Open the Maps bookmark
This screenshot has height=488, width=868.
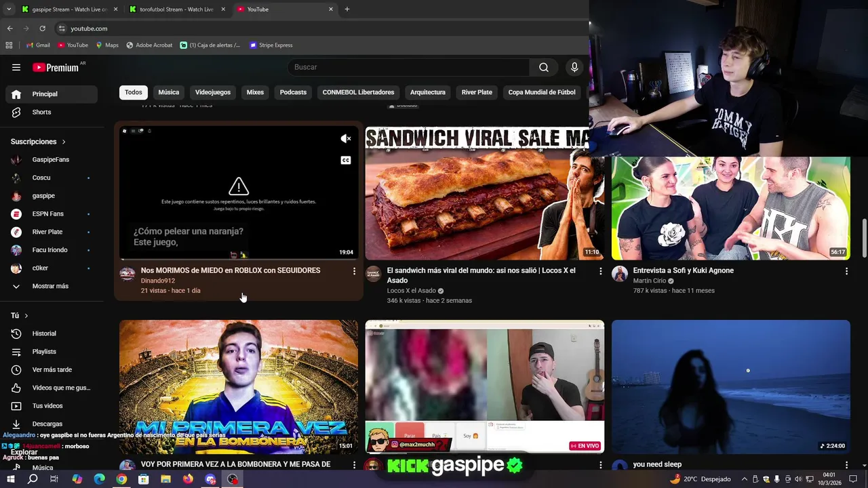tap(107, 45)
